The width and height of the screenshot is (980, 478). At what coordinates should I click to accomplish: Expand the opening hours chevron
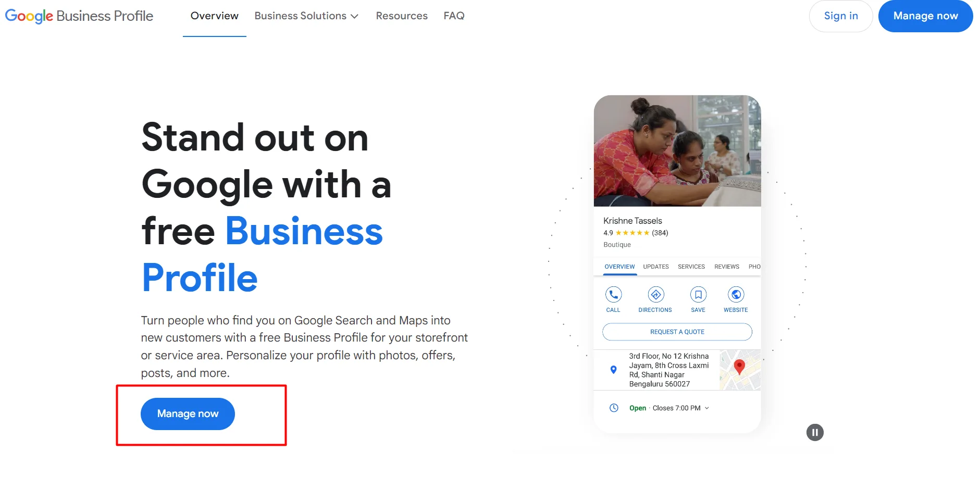pos(707,408)
